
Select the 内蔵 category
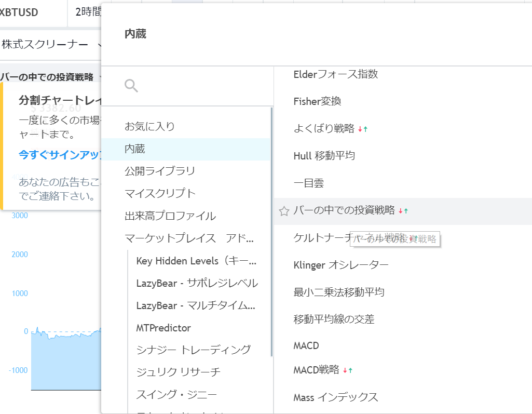135,149
